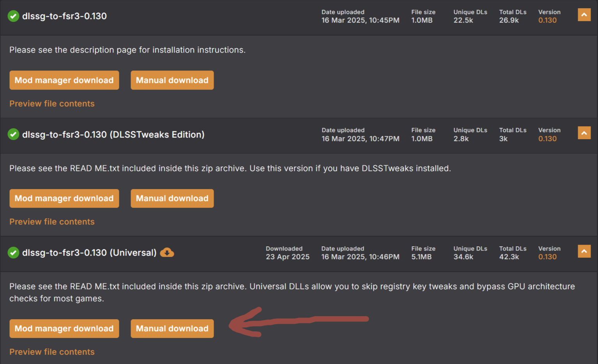598x364 pixels.
Task: Click the first dlssg-to-fsr3-0.130 file title
Action: point(64,16)
